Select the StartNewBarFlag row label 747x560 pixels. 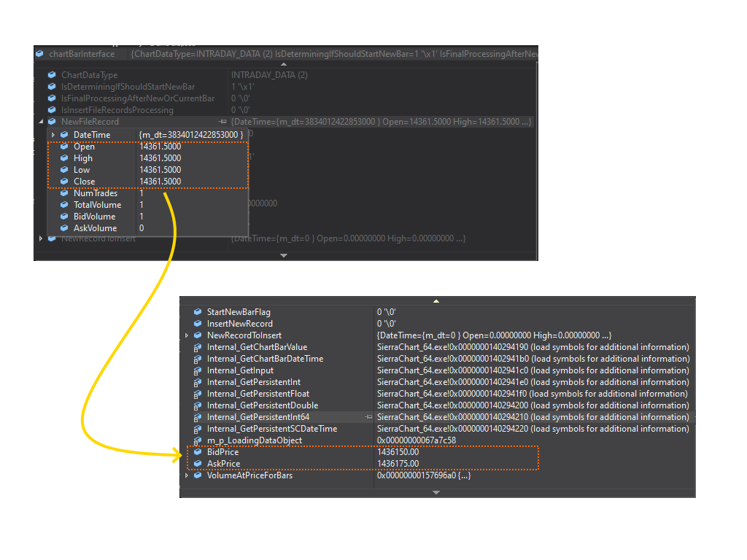tap(239, 312)
